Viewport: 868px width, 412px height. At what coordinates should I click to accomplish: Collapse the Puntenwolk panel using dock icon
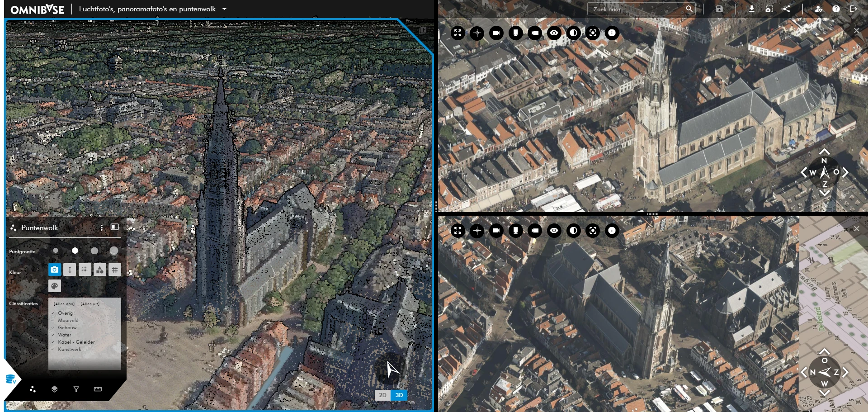(x=115, y=227)
